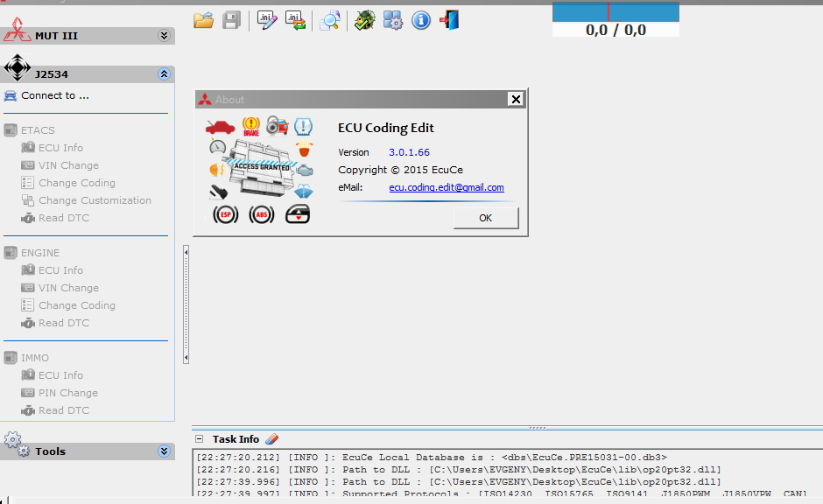This screenshot has height=504, width=823.
Task: Click the MUT III panel header
Action: (x=88, y=36)
